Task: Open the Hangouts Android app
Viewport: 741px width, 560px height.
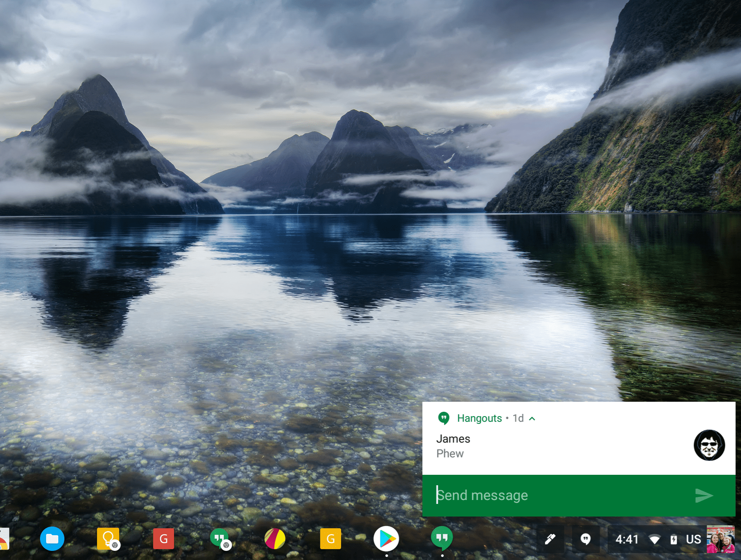Action: coord(442,539)
